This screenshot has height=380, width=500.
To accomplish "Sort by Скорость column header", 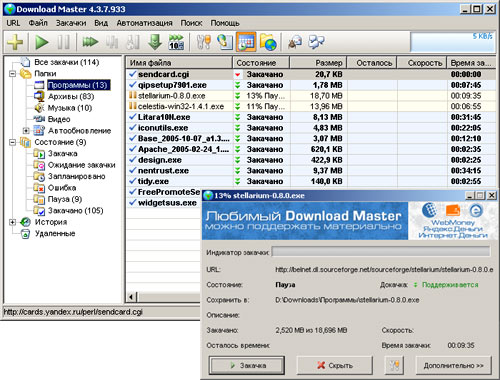I will coord(422,62).
